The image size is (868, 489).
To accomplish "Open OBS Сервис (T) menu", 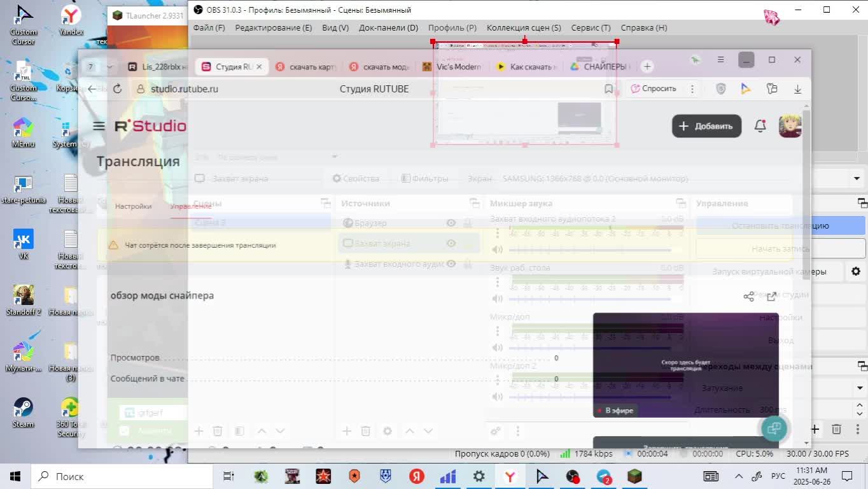I will pos(591,27).
